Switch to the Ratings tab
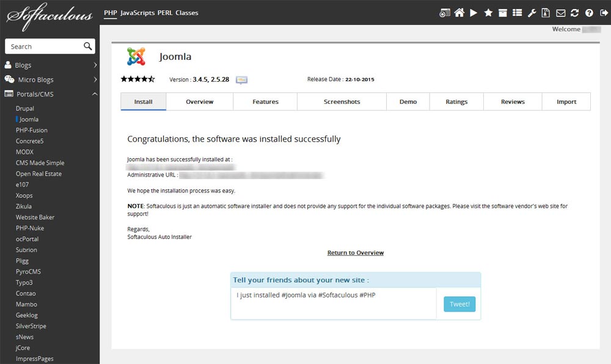611x364 pixels. click(456, 101)
